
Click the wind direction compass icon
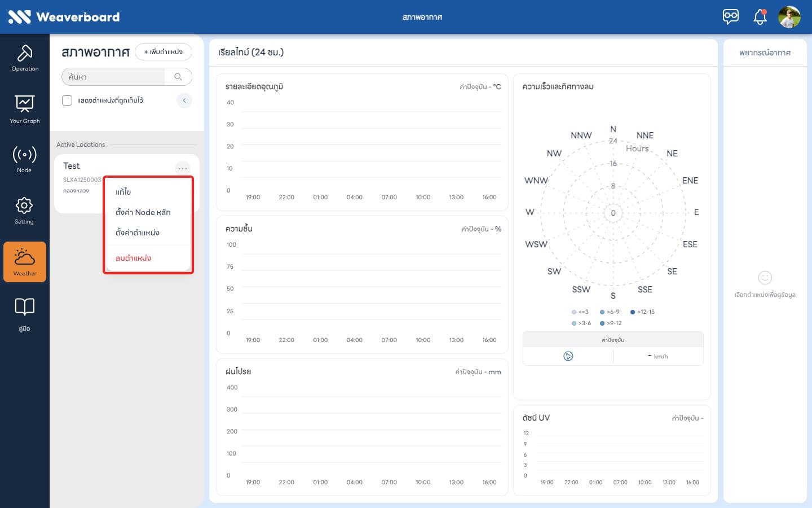point(568,356)
